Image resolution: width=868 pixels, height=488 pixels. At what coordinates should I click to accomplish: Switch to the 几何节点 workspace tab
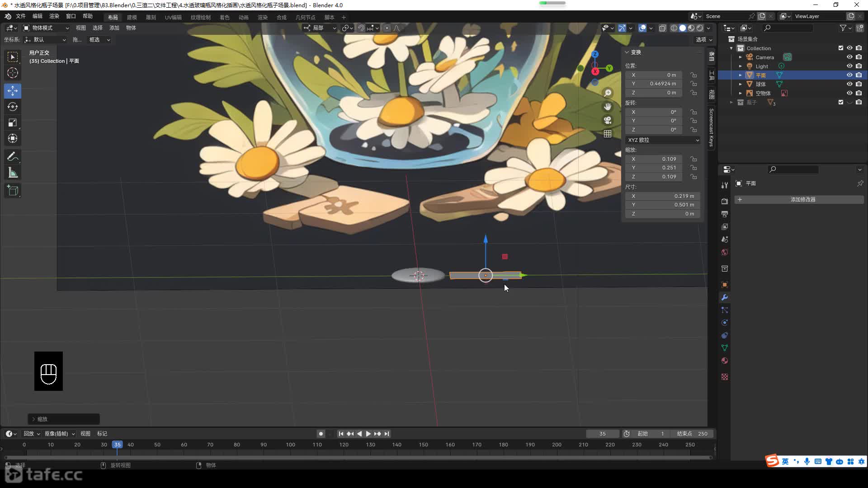306,17
